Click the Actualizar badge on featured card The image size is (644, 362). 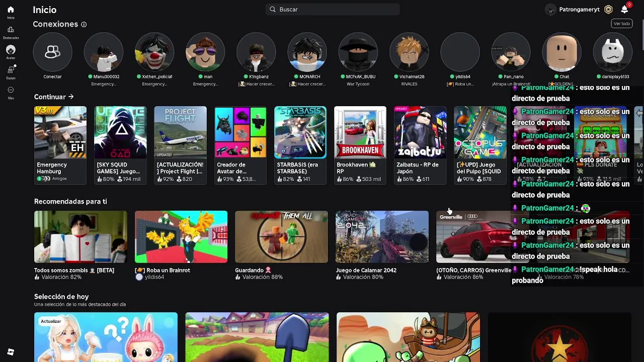pos(51,321)
